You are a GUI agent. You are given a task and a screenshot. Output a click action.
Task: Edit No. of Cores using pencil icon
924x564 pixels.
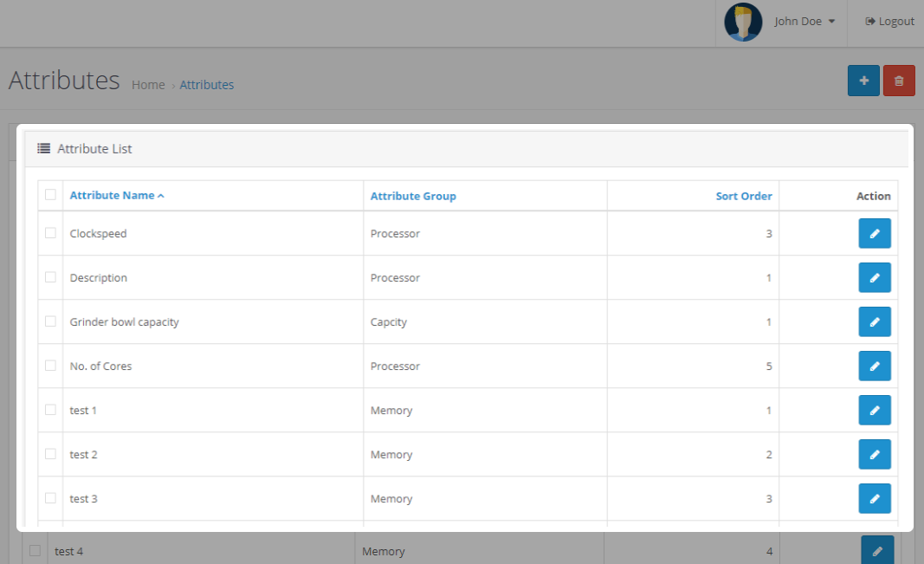pyautogui.click(x=874, y=366)
